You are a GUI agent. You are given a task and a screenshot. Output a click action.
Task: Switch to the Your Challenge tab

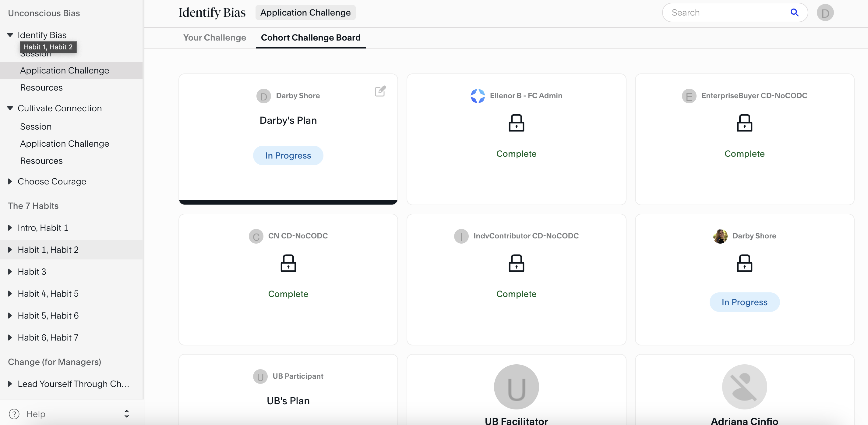(x=215, y=37)
